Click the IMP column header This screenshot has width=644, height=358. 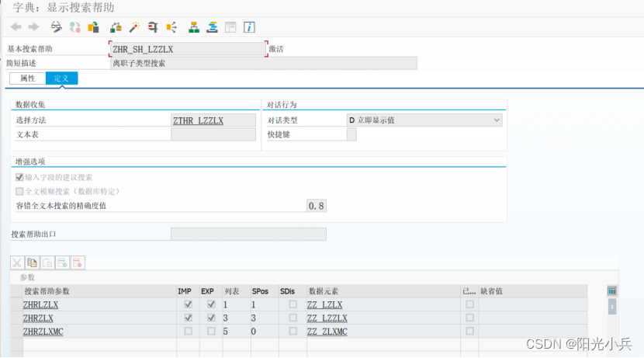[188, 291]
